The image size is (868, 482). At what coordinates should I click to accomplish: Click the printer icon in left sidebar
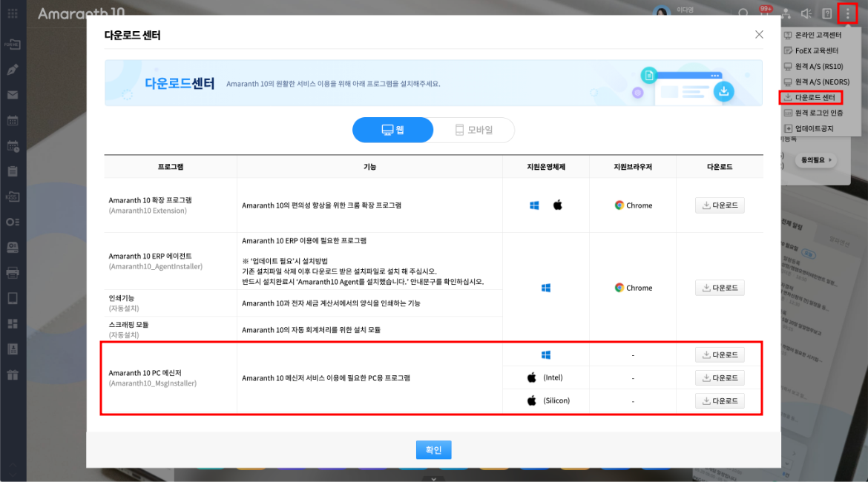coord(13,273)
